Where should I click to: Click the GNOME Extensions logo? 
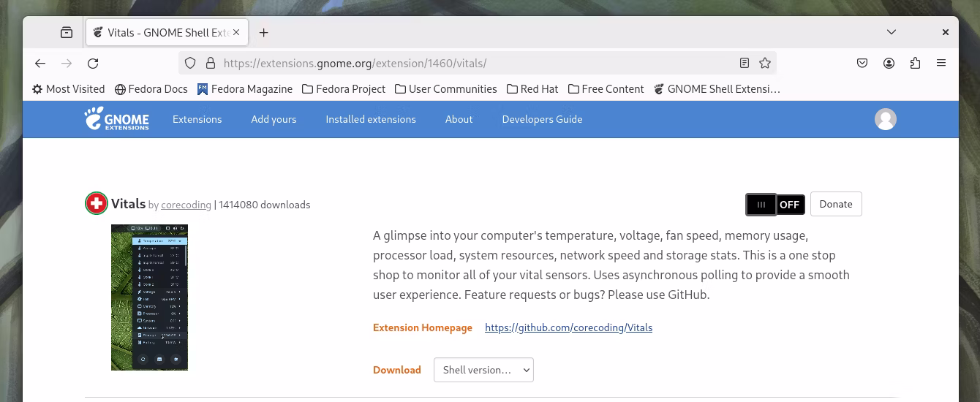pos(117,119)
